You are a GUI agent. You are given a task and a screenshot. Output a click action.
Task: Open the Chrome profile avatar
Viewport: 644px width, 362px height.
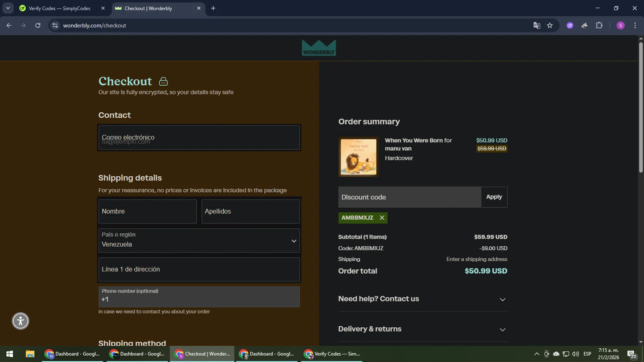tap(620, 25)
